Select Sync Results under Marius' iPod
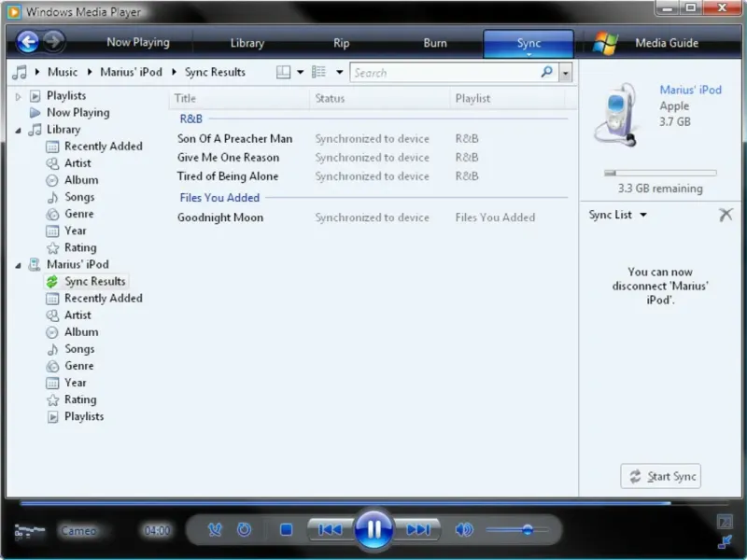Image resolution: width=747 pixels, height=560 pixels. tap(86, 282)
